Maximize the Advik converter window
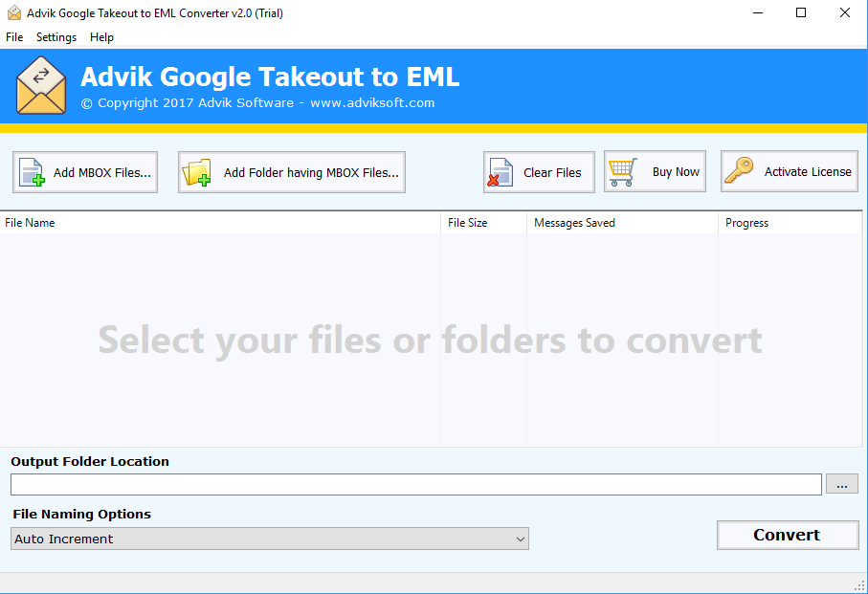 click(x=800, y=12)
